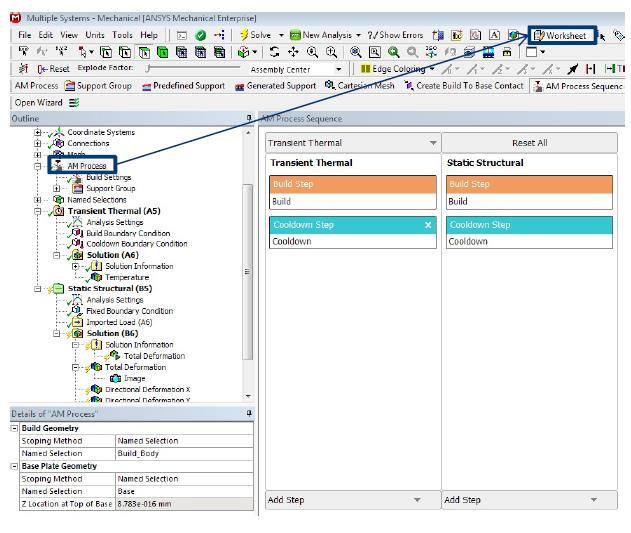Viewport: 631px width, 533px height.
Task: Click Build Step orange header in Transient Thermal
Action: pyautogui.click(x=353, y=184)
